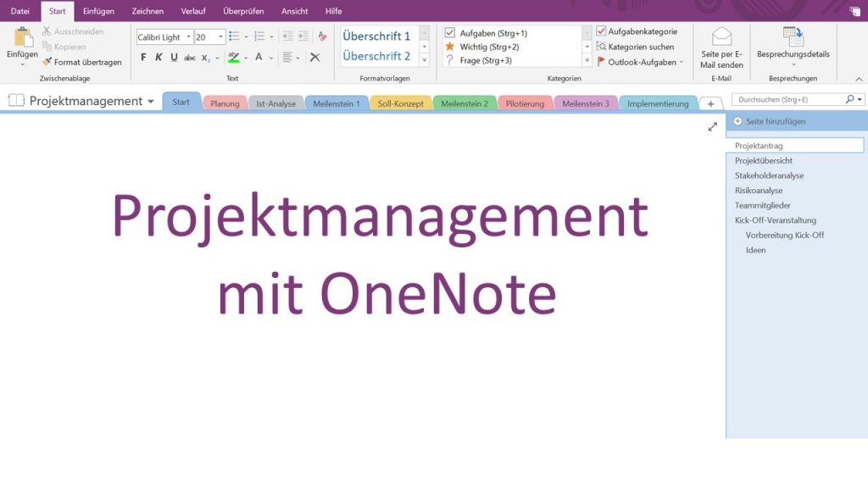Click the search magnifier icon
This screenshot has width=868, height=488.
pyautogui.click(x=849, y=100)
